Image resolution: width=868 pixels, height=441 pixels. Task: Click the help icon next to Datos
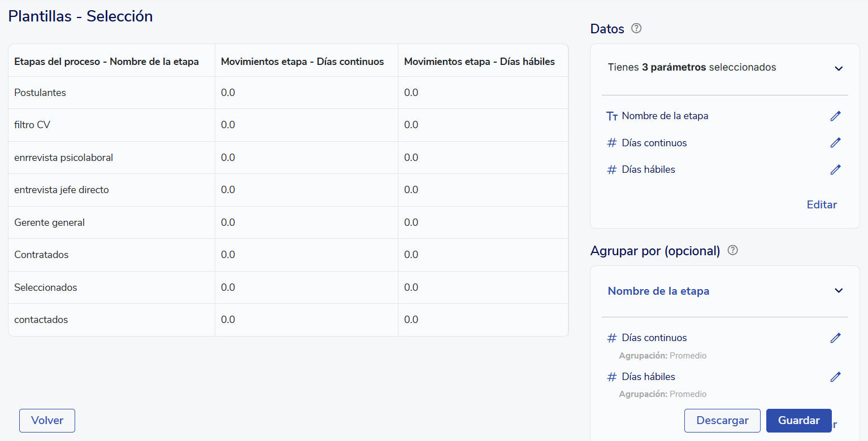[x=636, y=28]
